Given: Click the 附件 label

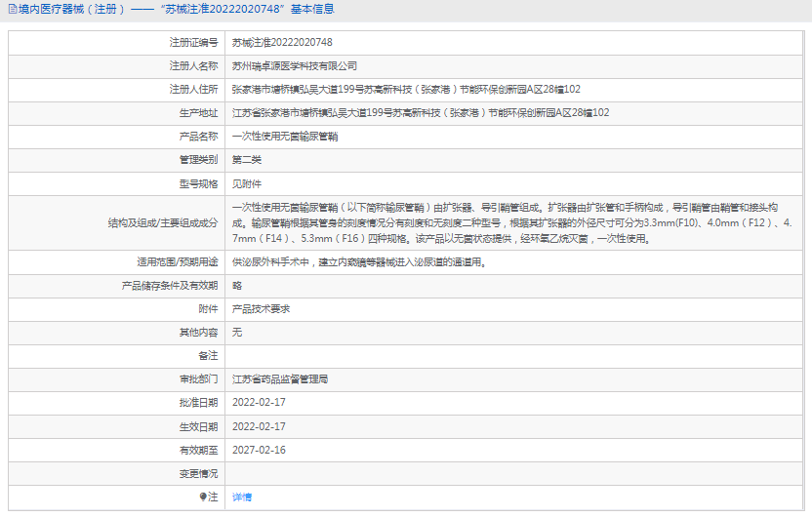Looking at the screenshot, I should [208, 309].
